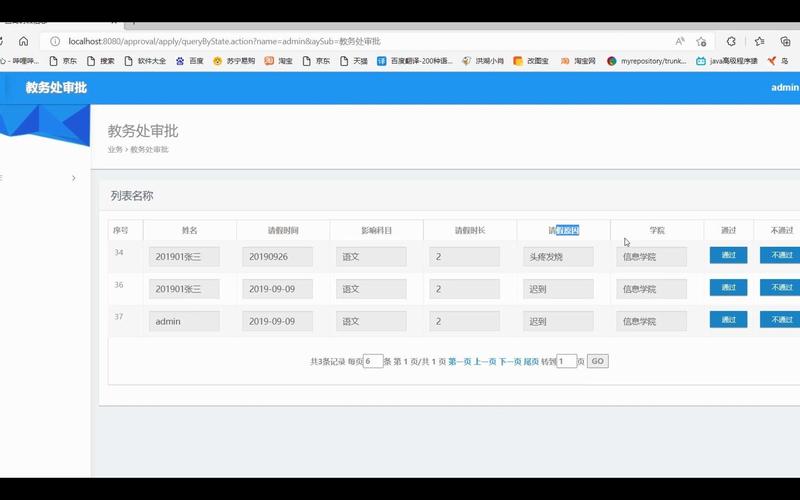Screen dimensions: 800x500
Task: Open the 苏宁易购 bookmark
Action: pos(234,61)
